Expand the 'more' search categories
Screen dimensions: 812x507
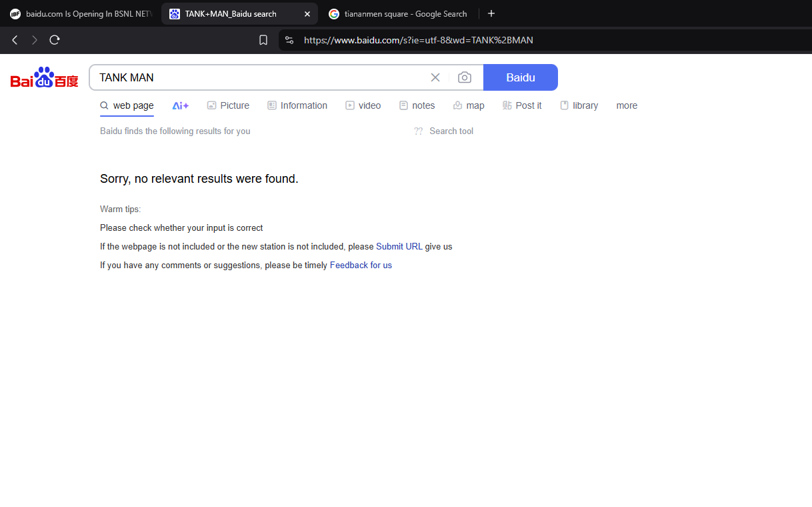click(627, 105)
